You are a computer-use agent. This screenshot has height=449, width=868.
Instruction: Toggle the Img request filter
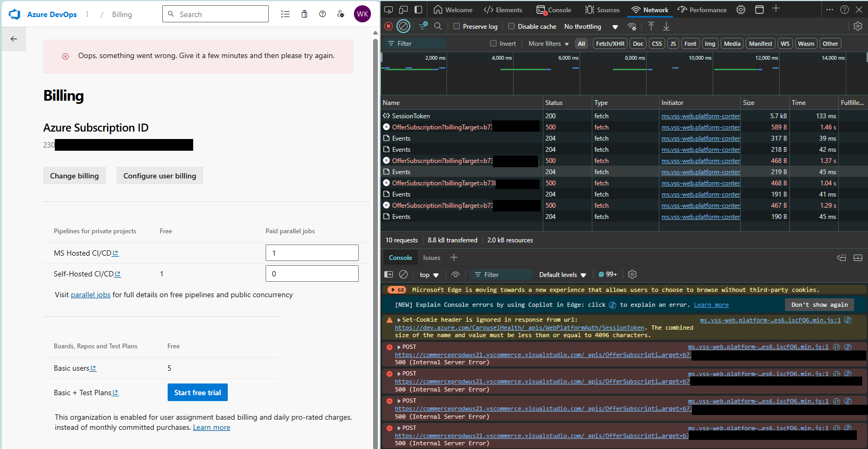[x=710, y=44]
